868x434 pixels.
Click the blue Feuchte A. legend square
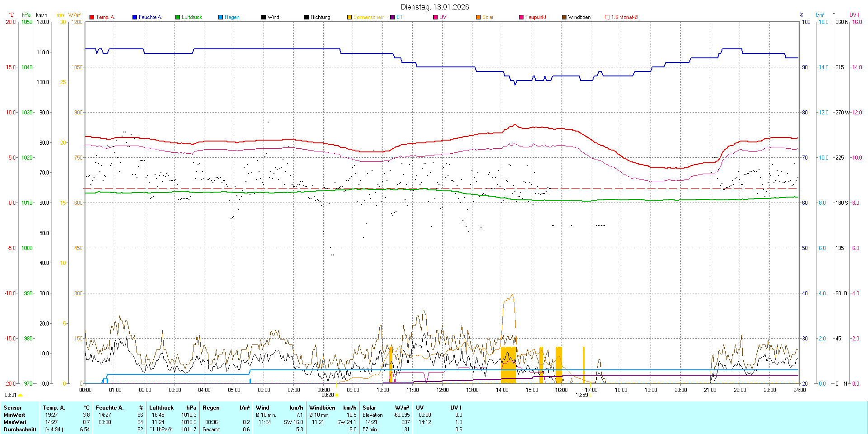(135, 17)
